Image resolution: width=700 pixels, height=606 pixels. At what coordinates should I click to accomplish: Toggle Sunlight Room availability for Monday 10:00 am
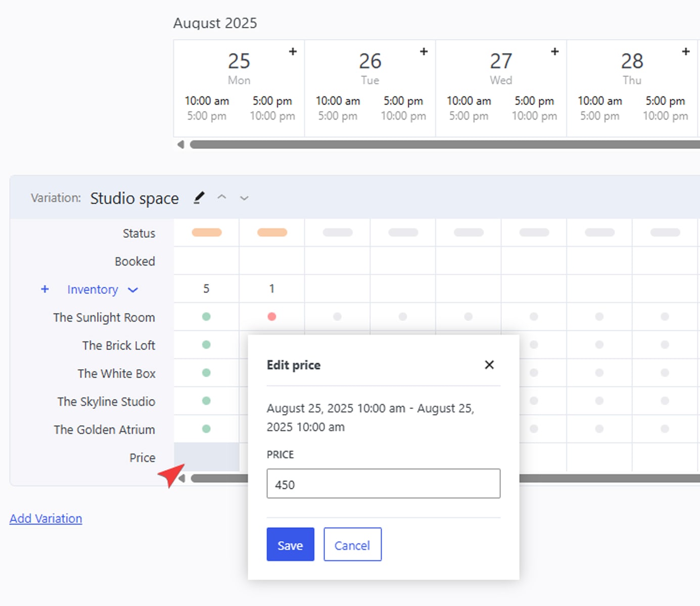click(x=206, y=317)
